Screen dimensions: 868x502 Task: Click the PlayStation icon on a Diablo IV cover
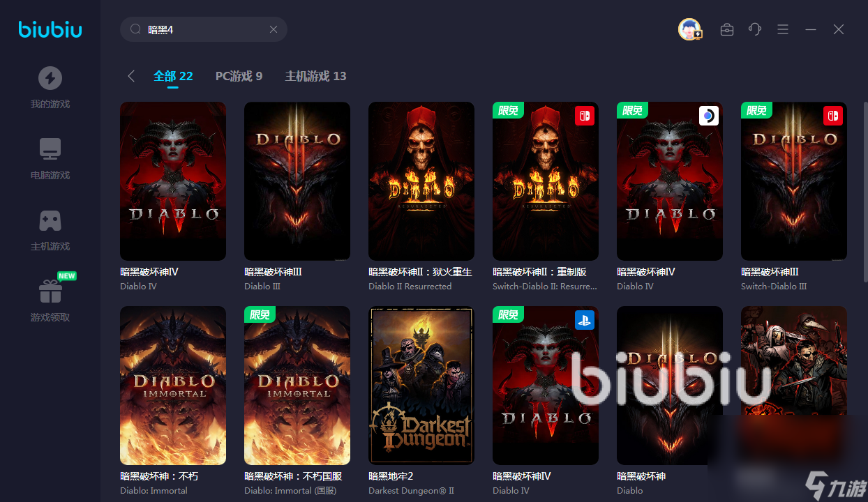[x=584, y=320]
